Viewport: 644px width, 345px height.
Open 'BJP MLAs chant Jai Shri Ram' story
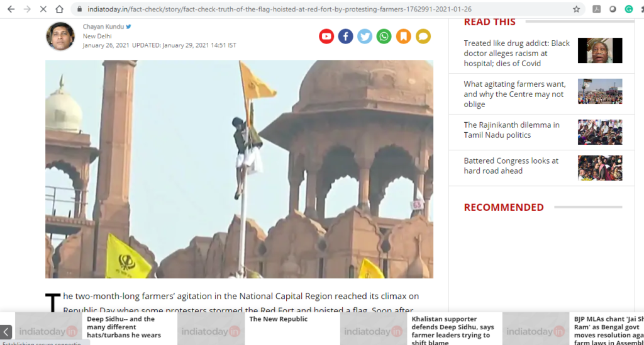pyautogui.click(x=609, y=330)
